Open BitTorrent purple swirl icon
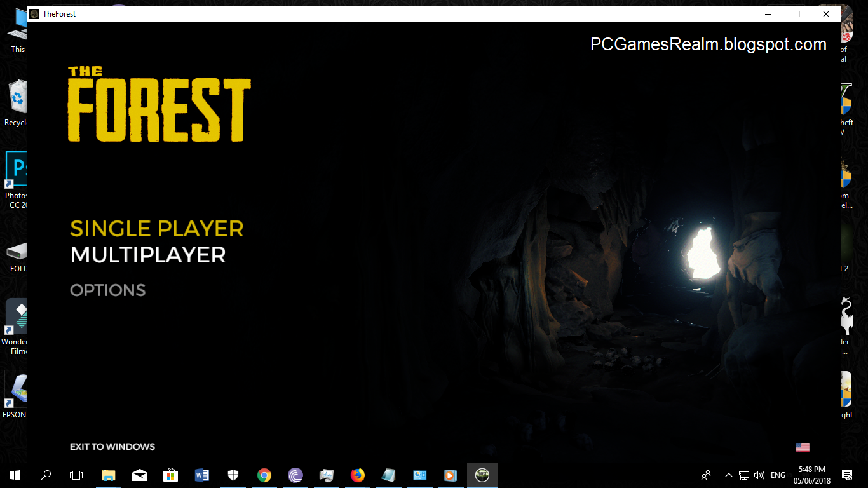Image resolution: width=868 pixels, height=488 pixels. 295,475
